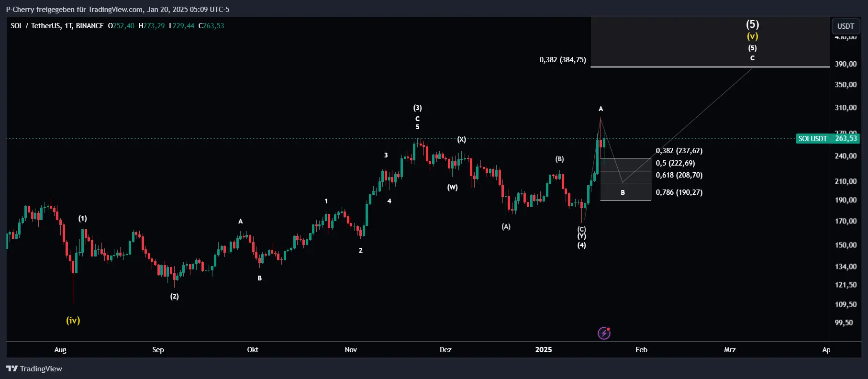Click the (4) wave label
Viewport: 868px width, 379px height.
582,245
